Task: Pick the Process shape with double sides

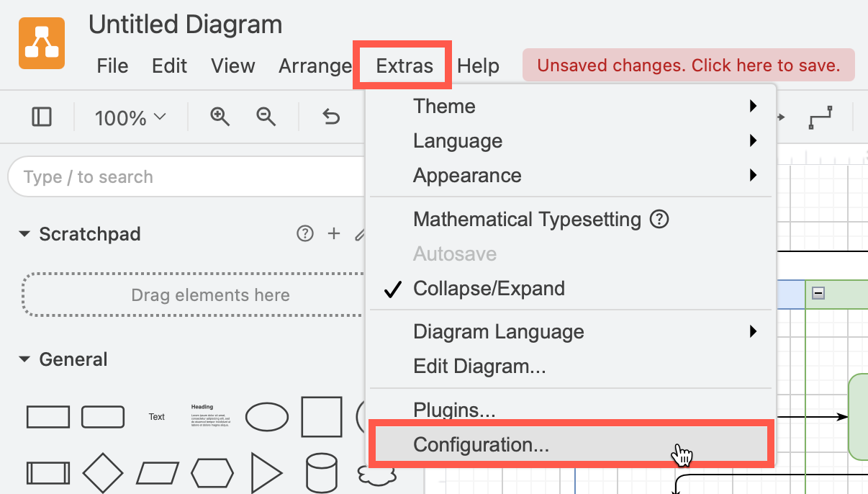Action: (x=48, y=473)
